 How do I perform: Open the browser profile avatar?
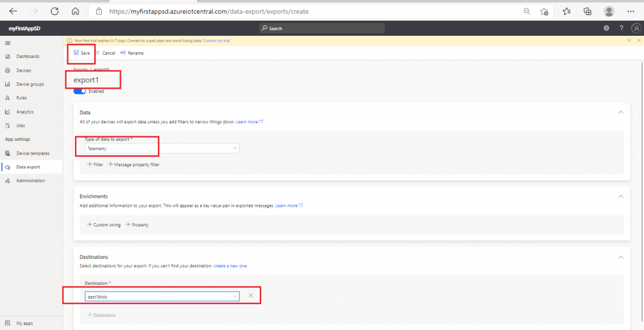(x=609, y=11)
